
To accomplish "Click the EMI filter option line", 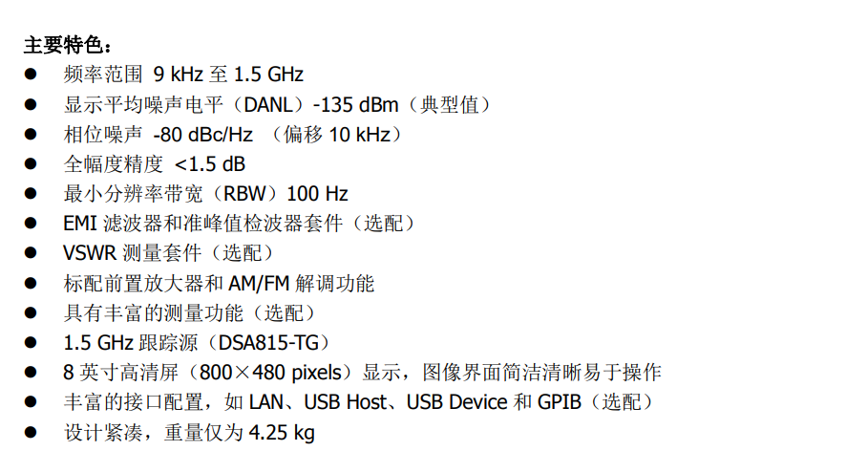I will pos(240,224).
